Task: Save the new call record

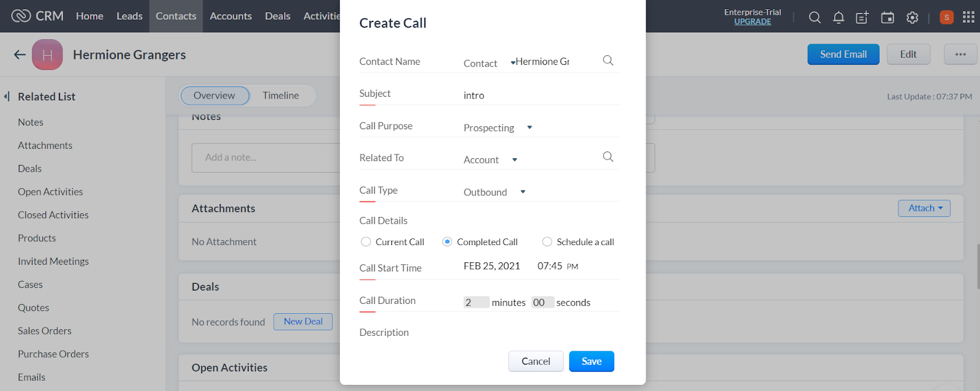Action: click(x=590, y=361)
